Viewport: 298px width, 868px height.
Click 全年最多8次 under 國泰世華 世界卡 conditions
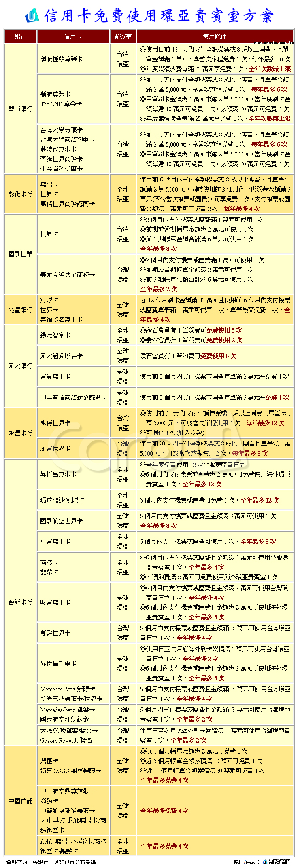[158, 249]
